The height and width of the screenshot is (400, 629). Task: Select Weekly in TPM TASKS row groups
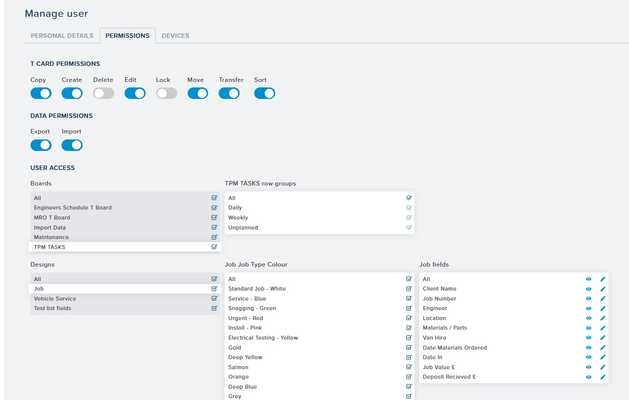point(239,218)
